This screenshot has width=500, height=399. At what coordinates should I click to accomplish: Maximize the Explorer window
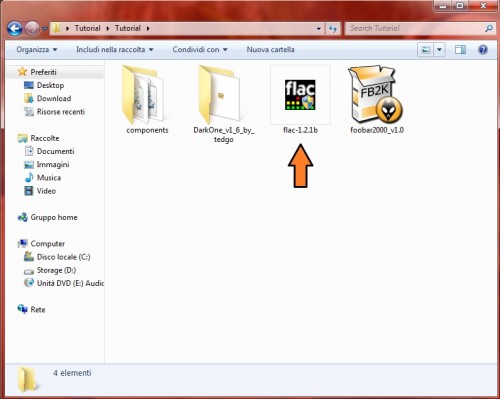460,5
